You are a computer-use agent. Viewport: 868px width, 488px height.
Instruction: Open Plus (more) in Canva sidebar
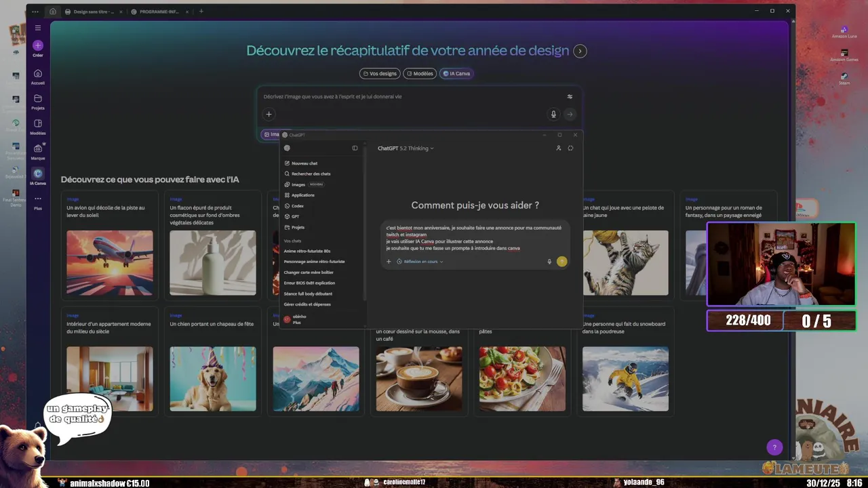(x=38, y=202)
